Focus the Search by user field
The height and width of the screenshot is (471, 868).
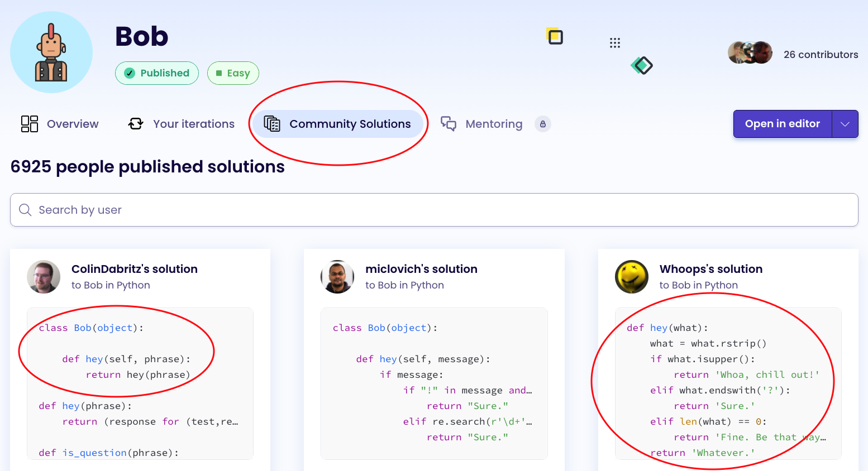(434, 210)
